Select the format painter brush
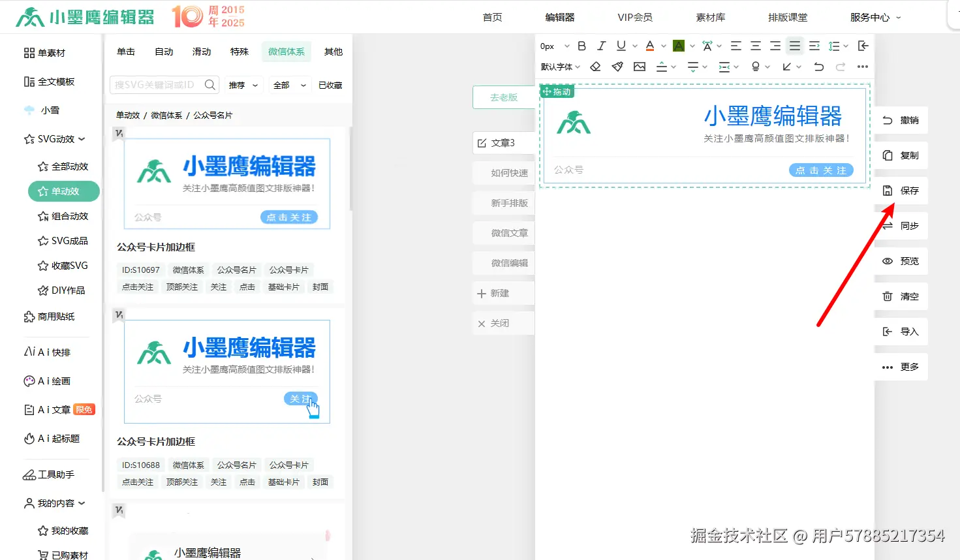This screenshot has height=560, width=960. click(x=617, y=67)
